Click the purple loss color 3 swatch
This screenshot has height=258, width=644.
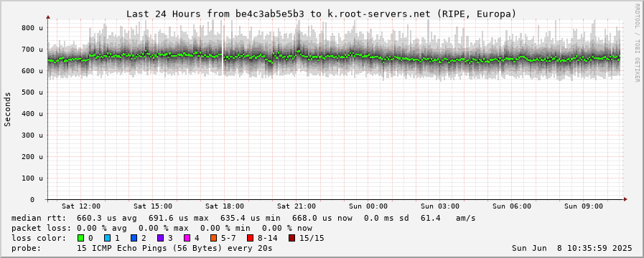(160, 238)
